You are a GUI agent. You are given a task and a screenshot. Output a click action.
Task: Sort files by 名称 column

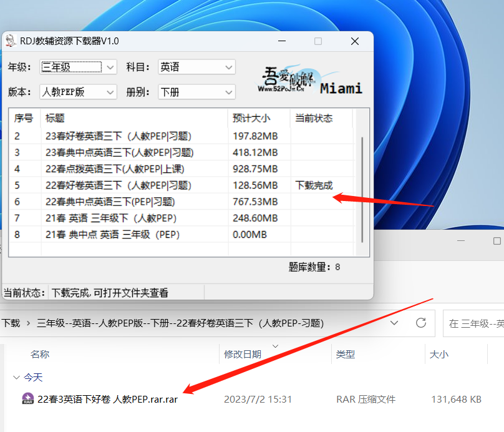pos(40,354)
